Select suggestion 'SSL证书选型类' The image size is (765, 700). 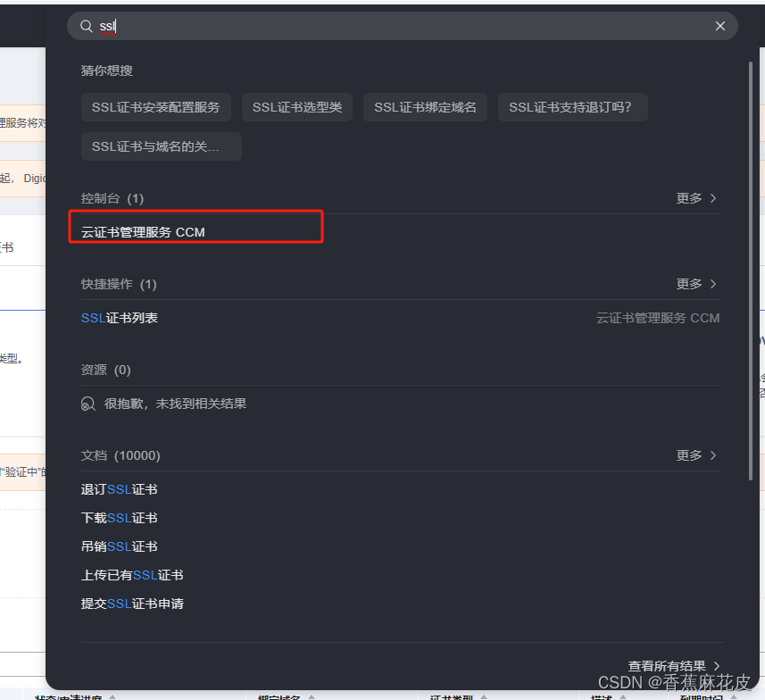pos(297,107)
